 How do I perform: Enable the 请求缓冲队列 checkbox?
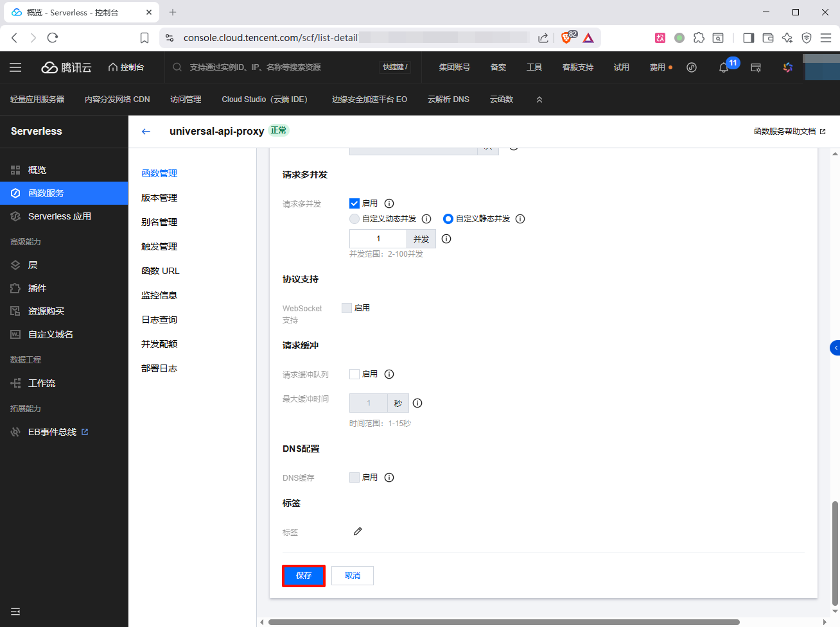coord(354,374)
